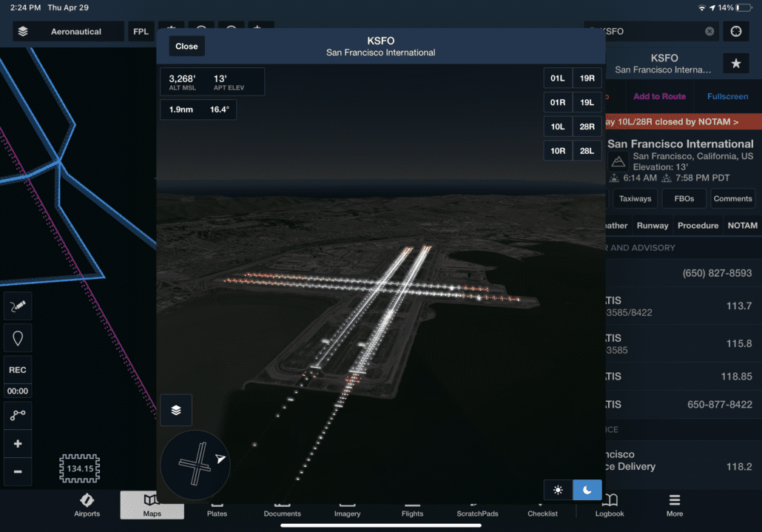Open the Plates tab in bottom bar
762x532 pixels.
coord(217,505)
